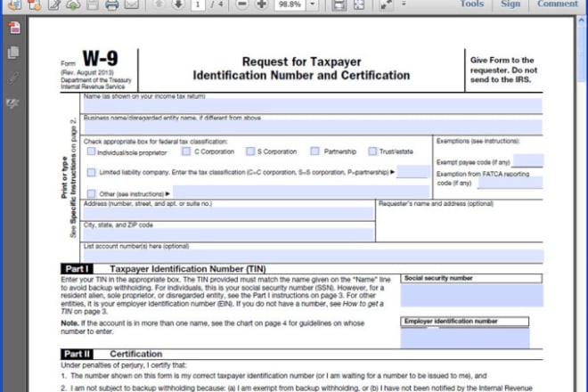Screen dimensions: 588x392
Task: Click the fit-width scrolling mode icon
Action: click(339, 4)
